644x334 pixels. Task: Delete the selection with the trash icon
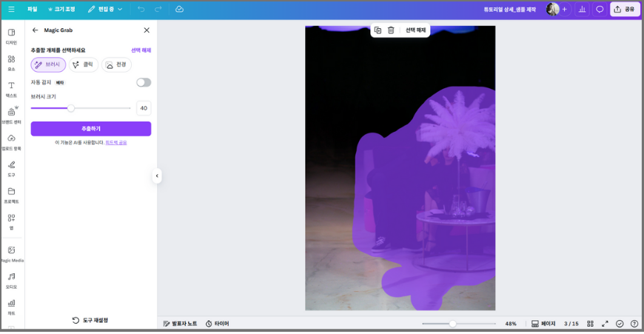[391, 30]
